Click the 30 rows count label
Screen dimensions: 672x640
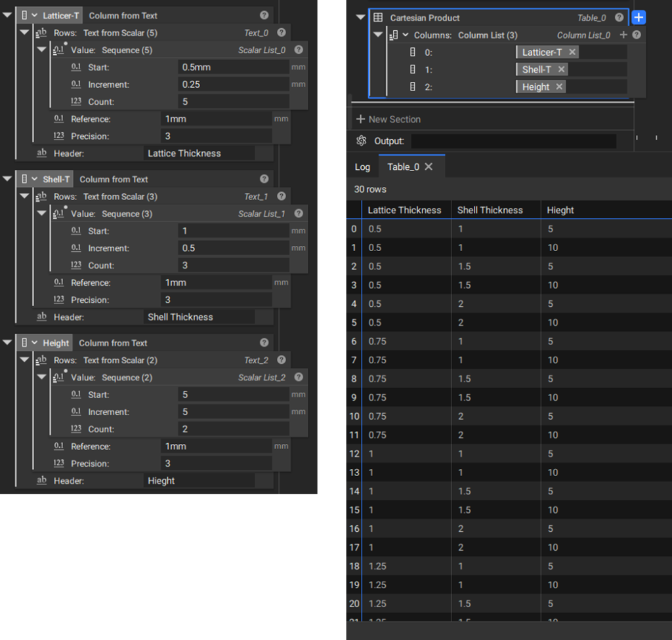[x=370, y=190]
